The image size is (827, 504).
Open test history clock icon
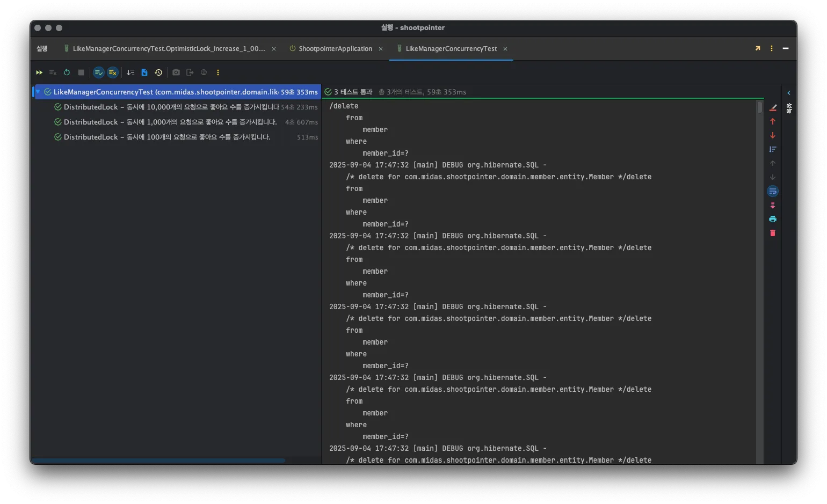pos(158,72)
